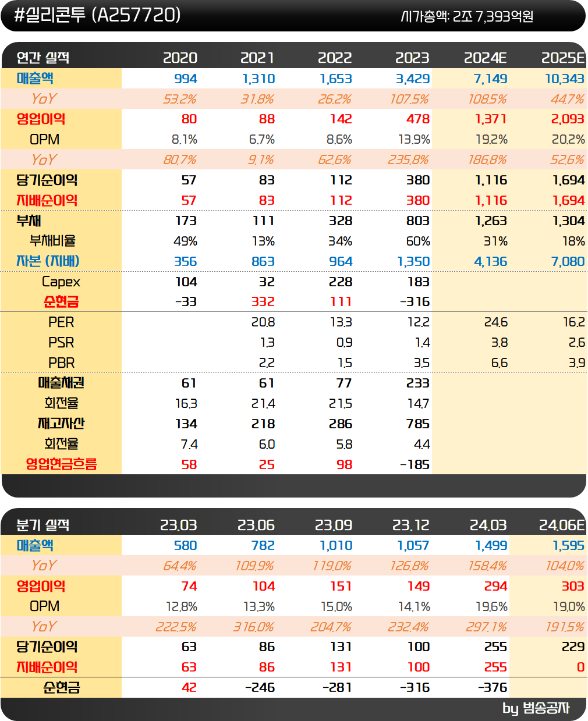Viewport: 588px width, 721px height.
Task: Select the 23.03 quarter column header
Action: (x=179, y=525)
